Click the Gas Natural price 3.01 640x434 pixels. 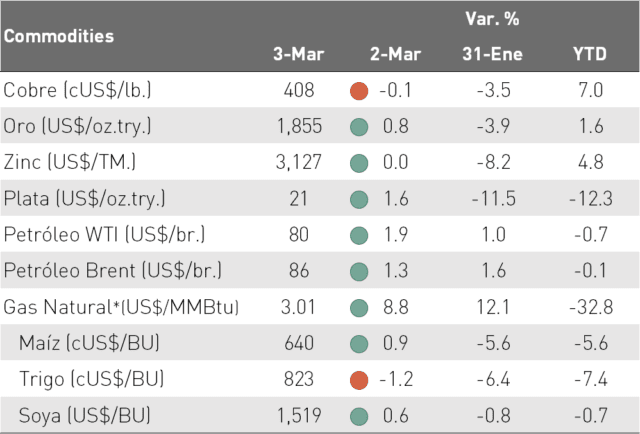tap(298, 307)
